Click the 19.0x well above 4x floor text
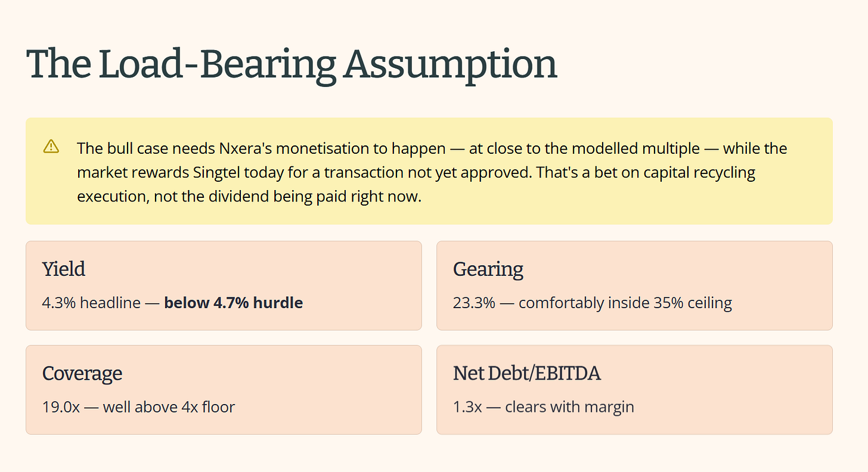 (139, 407)
